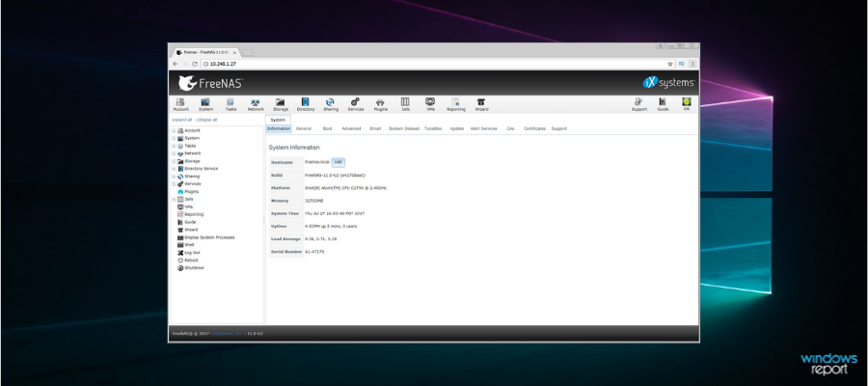Expand the Network node in sidebar tree

coord(174,153)
